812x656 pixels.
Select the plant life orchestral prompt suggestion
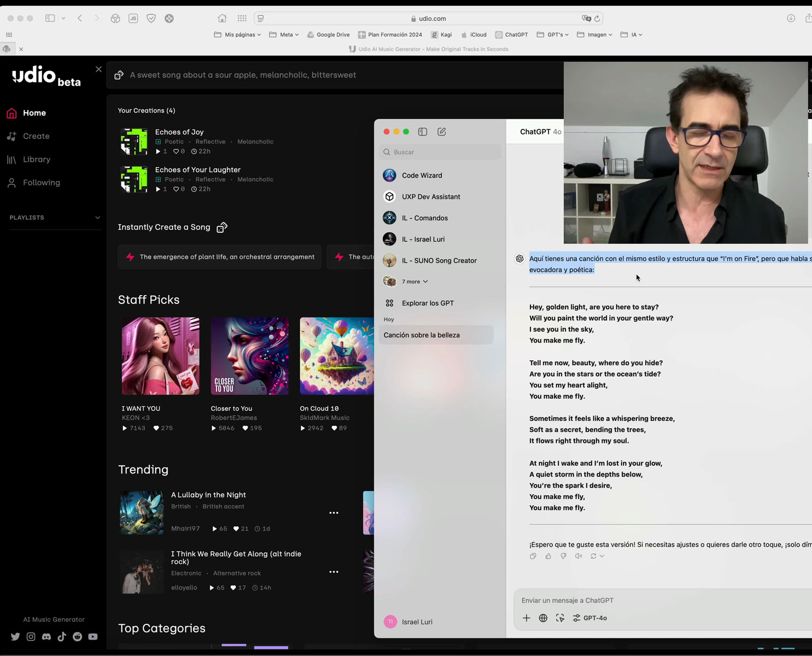click(x=220, y=257)
